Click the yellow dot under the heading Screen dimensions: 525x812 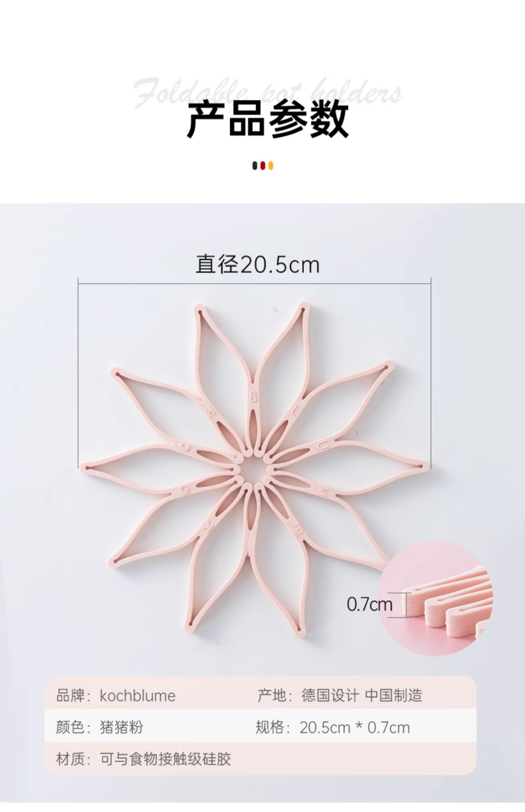[271, 166]
